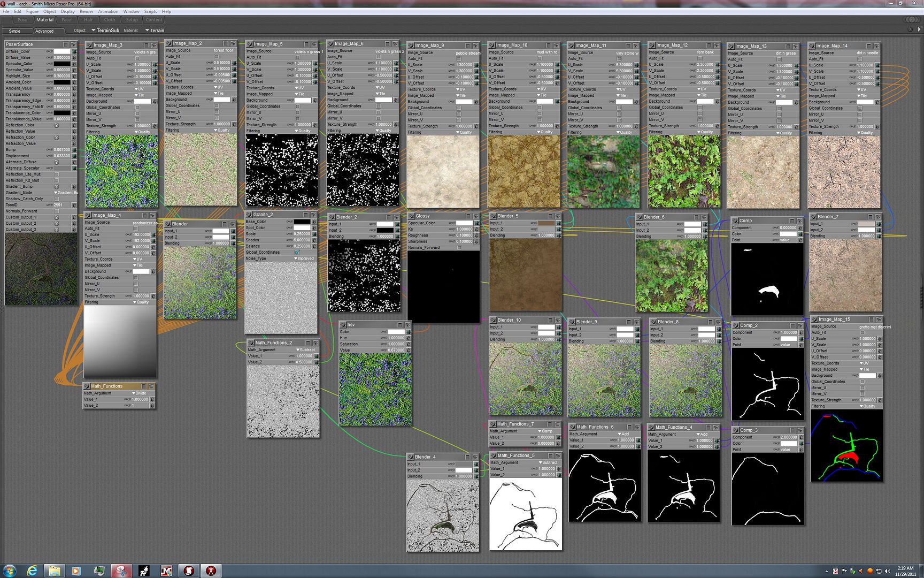Screen dimensions: 924x578
Task: Click the Base_Color swatch in Granite_2
Action: click(x=301, y=222)
